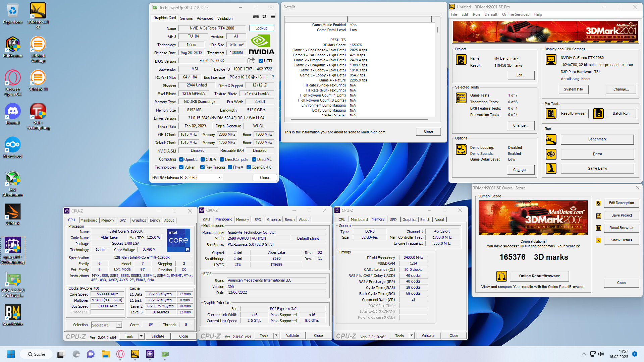Viewport: 644px width, 362px height.
Task: Open File Explorer from taskbar
Action: click(106, 354)
